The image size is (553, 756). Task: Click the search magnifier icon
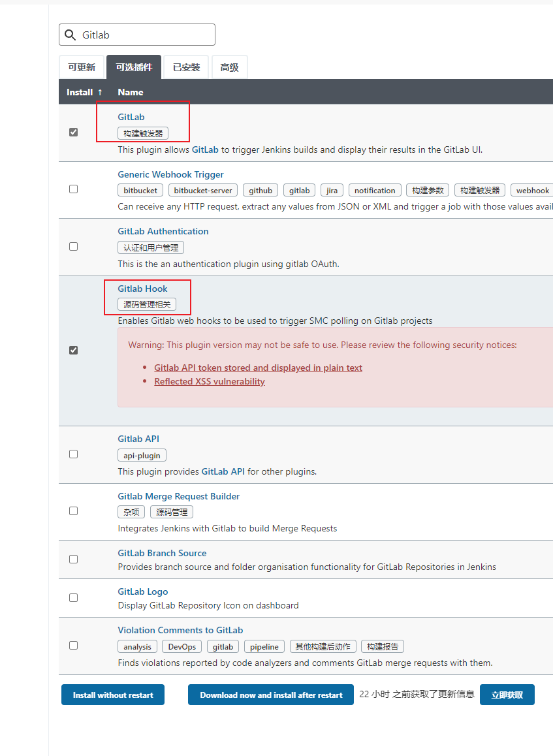[71, 35]
